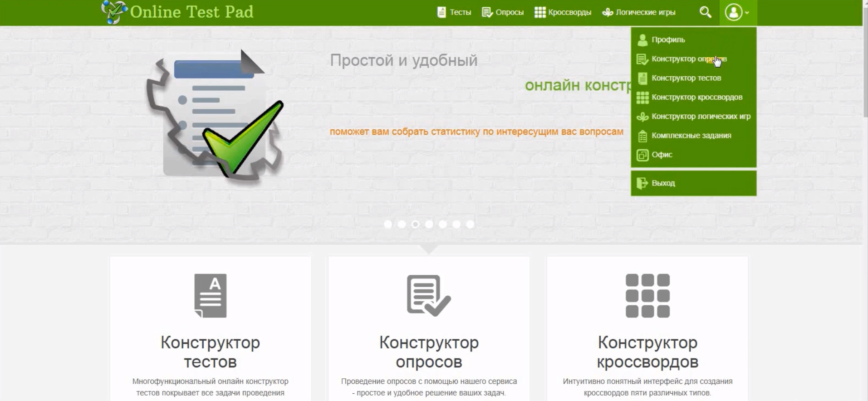Click the Выход exit door icon
The height and width of the screenshot is (401, 868).
(x=642, y=183)
